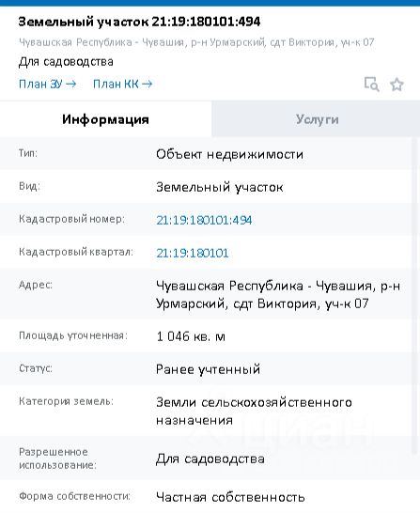Click the map search icon beside the star
This screenshot has width=420, height=513.
[371, 84]
